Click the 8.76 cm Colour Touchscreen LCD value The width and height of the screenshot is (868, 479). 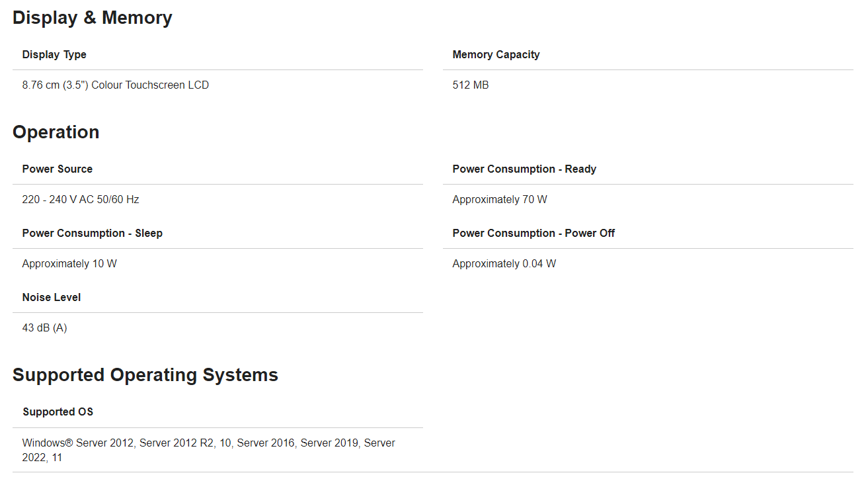tap(115, 85)
